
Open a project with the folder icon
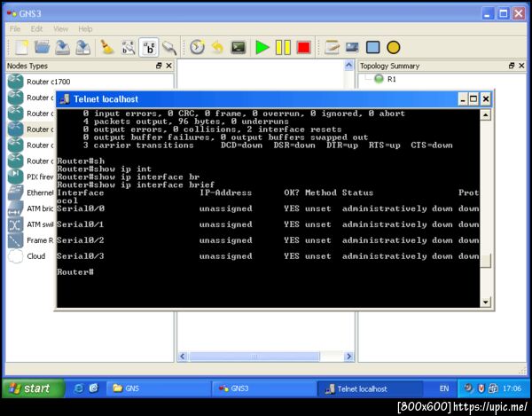click(42, 47)
